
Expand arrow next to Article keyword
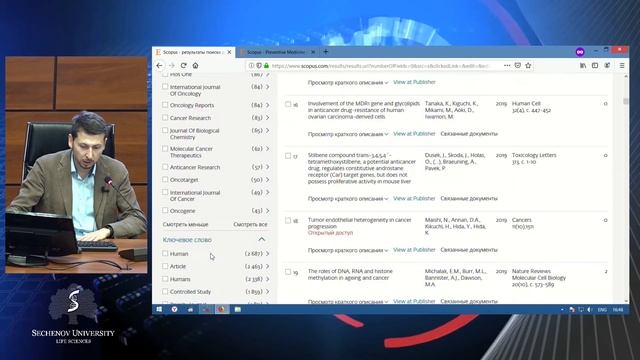pyautogui.click(x=268, y=266)
